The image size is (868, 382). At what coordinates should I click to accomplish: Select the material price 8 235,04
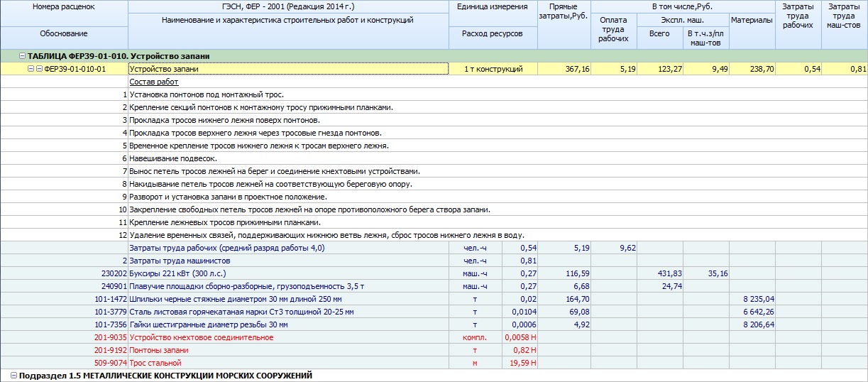pos(759,299)
